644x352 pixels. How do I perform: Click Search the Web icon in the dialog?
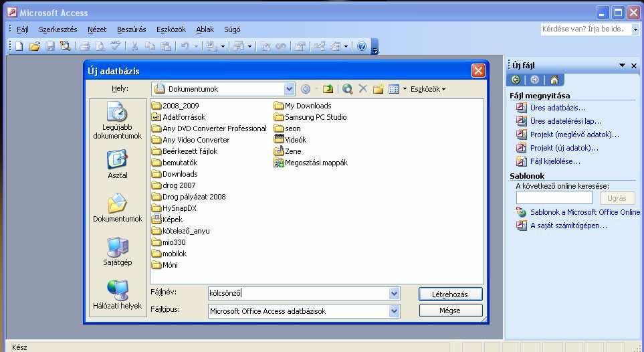pos(348,89)
